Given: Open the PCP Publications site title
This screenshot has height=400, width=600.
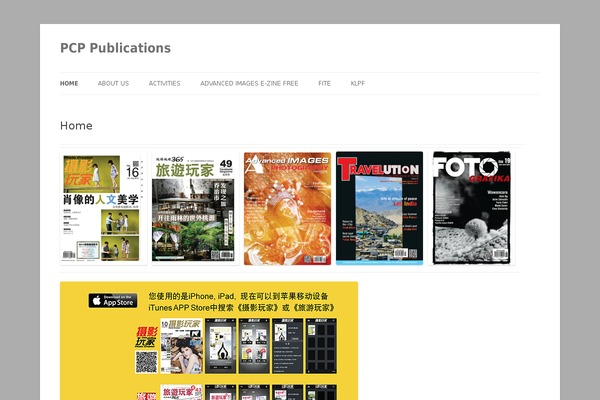Looking at the screenshot, I should 115,48.
